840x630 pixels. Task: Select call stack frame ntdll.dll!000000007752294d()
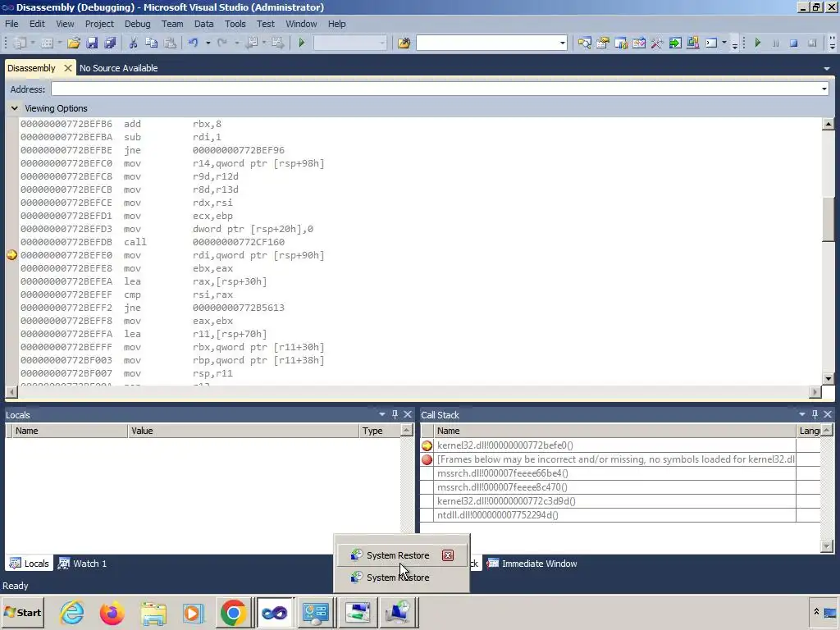coord(616,515)
